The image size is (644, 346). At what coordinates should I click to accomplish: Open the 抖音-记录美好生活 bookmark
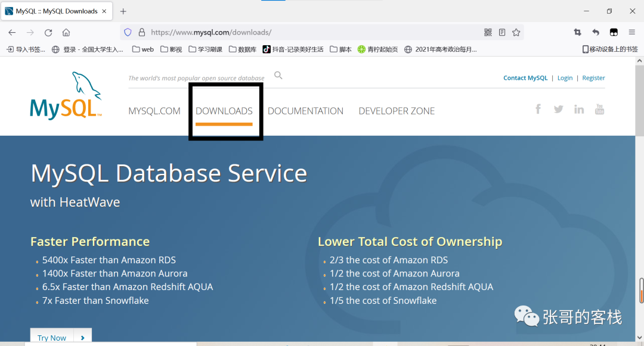coord(293,49)
